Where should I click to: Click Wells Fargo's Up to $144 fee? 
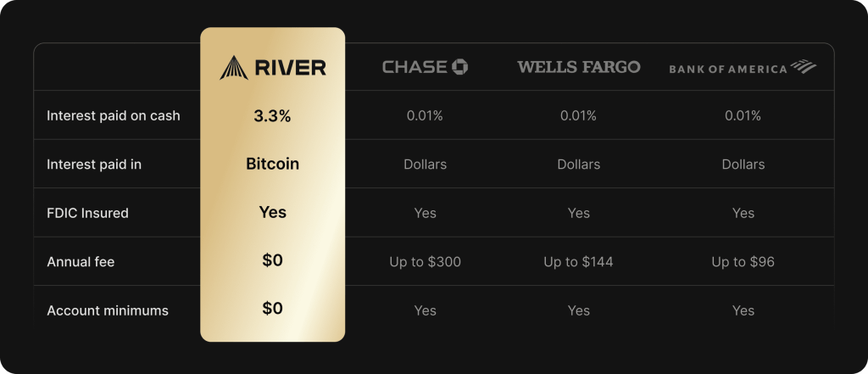pyautogui.click(x=579, y=262)
